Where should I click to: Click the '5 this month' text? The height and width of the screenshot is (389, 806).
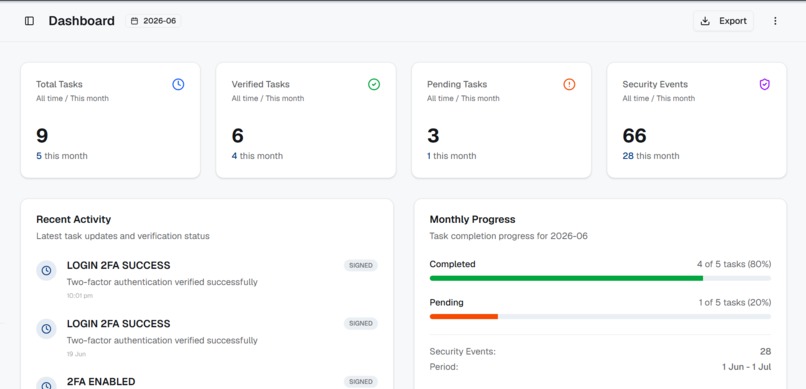pos(62,156)
